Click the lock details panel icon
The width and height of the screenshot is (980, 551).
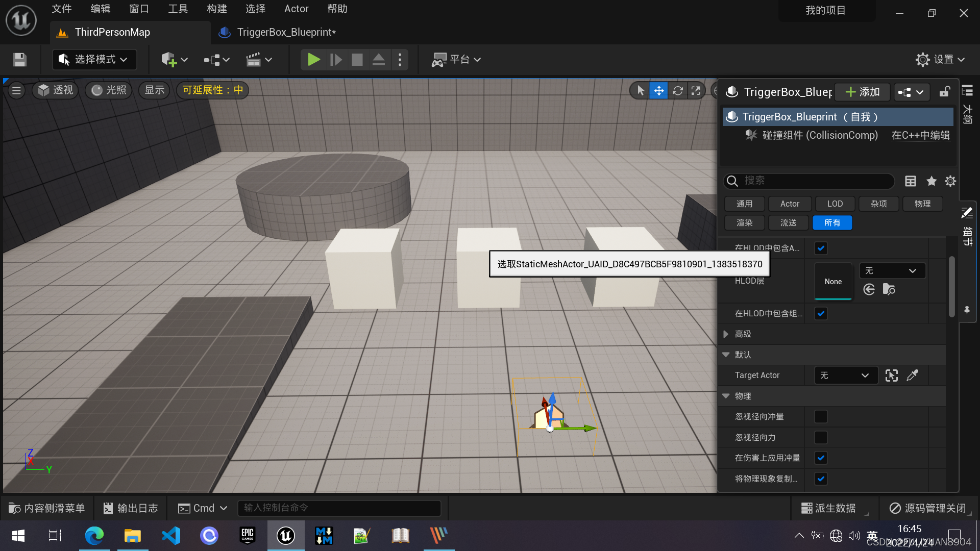coord(944,92)
